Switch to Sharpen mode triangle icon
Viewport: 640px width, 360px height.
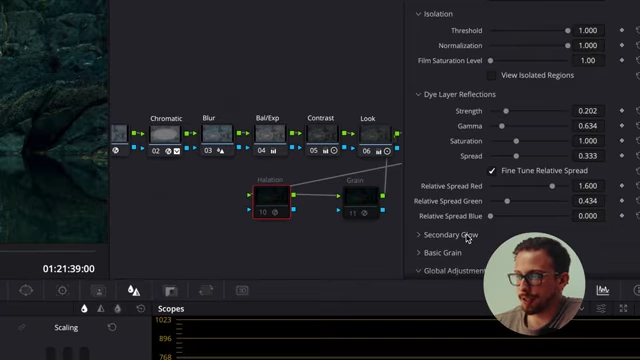point(101,309)
